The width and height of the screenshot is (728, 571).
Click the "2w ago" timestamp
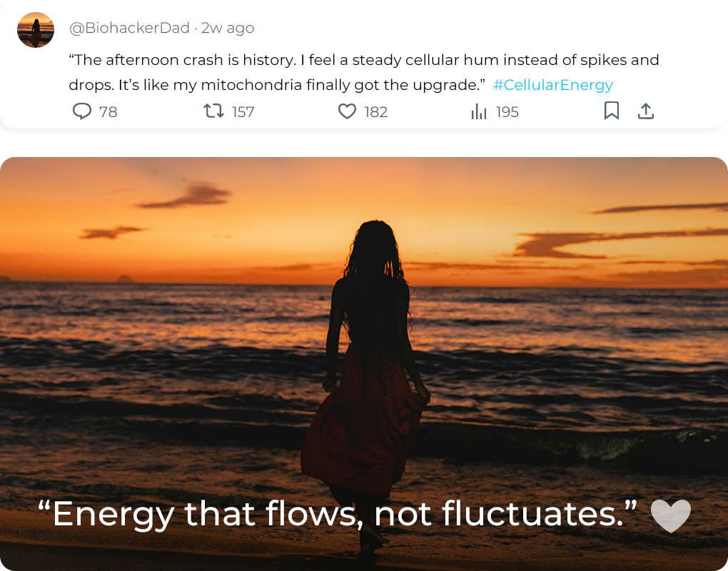point(228,29)
